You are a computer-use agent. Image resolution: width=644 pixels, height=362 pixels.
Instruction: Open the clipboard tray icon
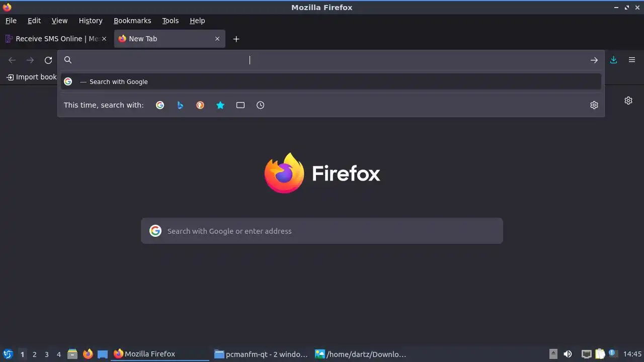[600, 354]
